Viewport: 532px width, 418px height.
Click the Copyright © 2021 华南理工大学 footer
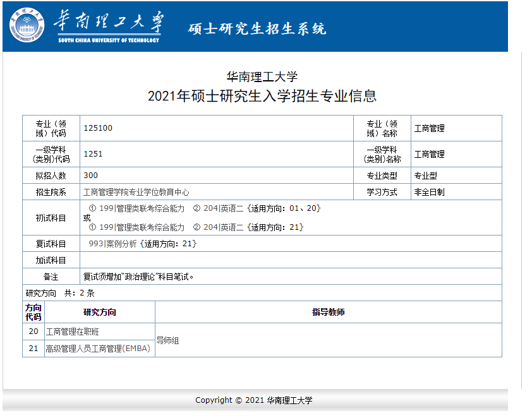254,400
